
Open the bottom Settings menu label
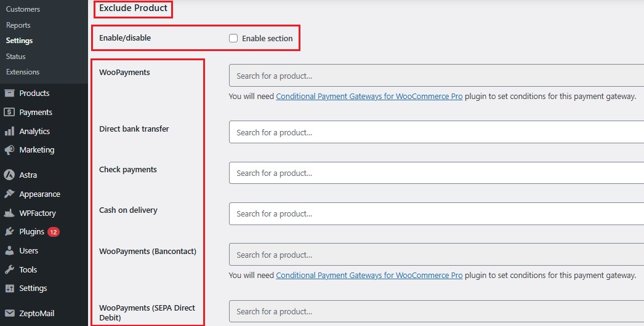coord(33,288)
